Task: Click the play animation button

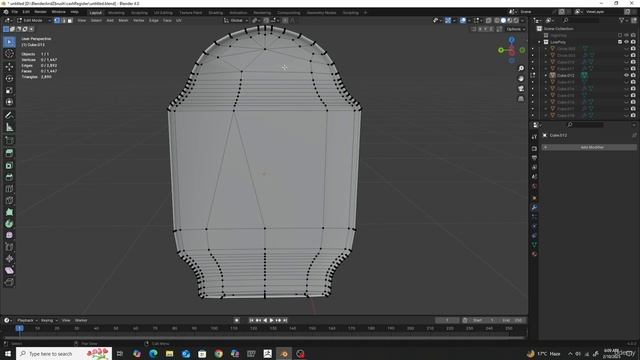Action: (271, 320)
